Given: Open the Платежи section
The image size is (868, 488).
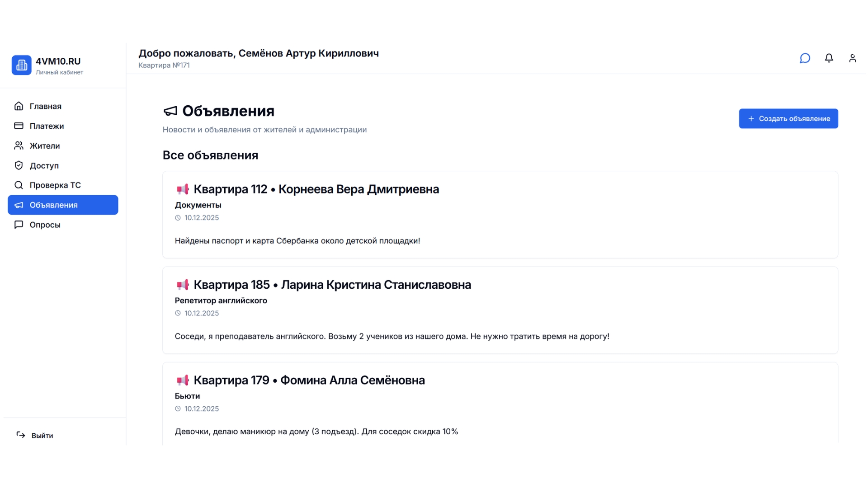Looking at the screenshot, I should (47, 126).
